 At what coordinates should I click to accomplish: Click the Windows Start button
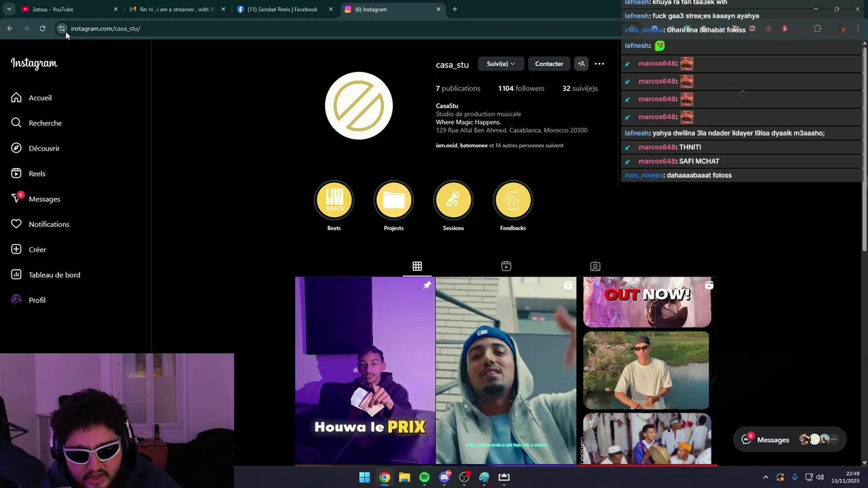click(365, 477)
